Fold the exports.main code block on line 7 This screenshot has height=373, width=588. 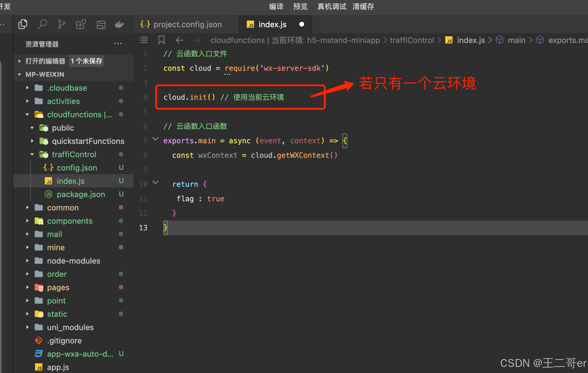pos(155,139)
